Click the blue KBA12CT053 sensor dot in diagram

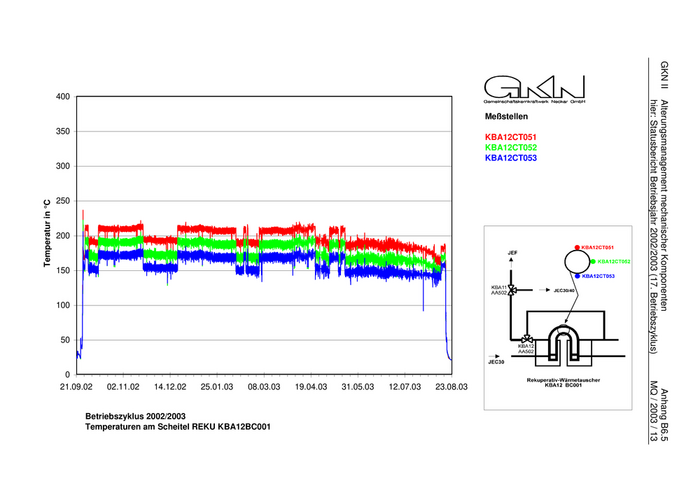[x=578, y=275]
